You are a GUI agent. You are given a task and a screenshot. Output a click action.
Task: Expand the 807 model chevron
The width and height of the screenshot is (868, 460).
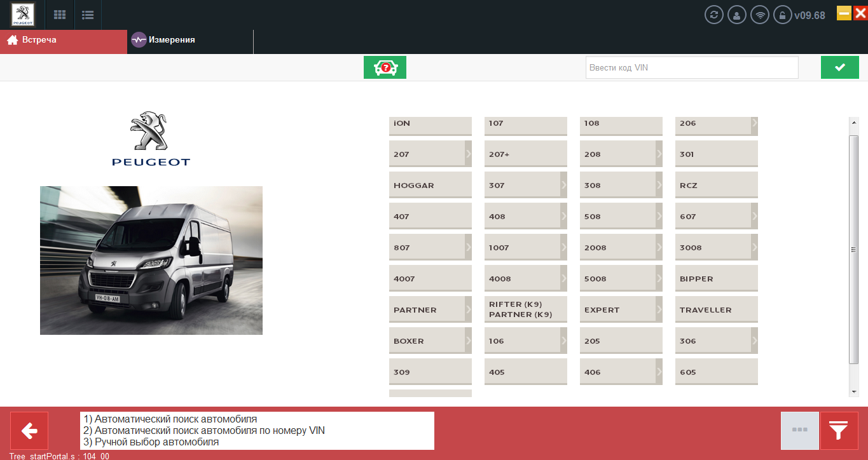point(469,247)
